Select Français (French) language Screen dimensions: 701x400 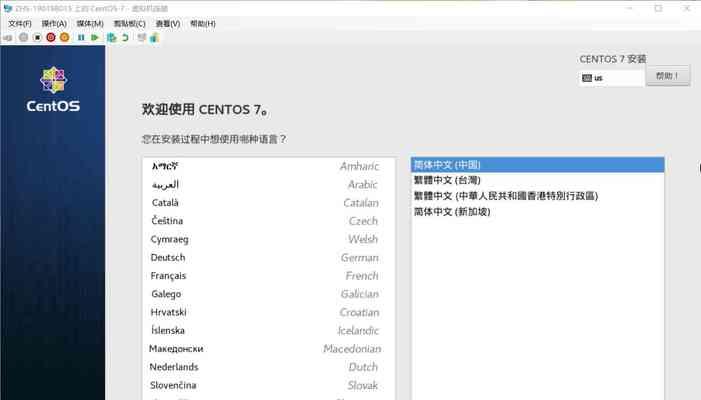click(x=269, y=276)
